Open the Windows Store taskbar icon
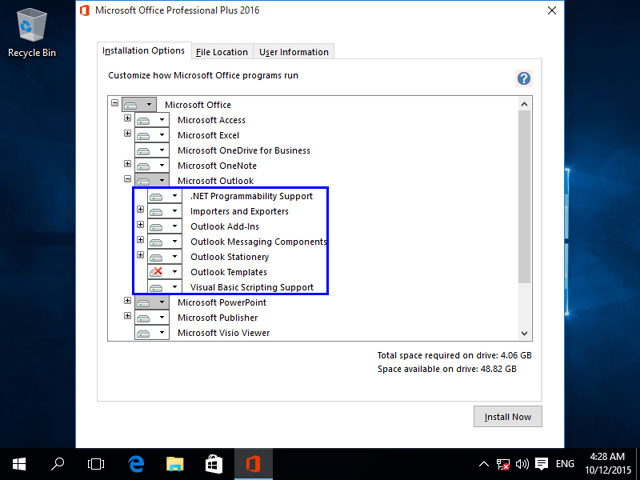This screenshot has height=480, width=640. pyautogui.click(x=214, y=464)
